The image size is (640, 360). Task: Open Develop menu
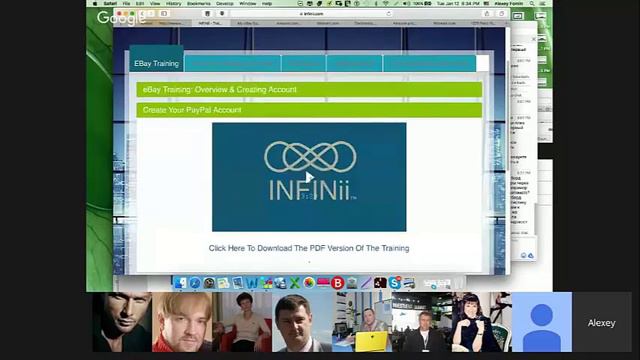[x=224, y=3]
